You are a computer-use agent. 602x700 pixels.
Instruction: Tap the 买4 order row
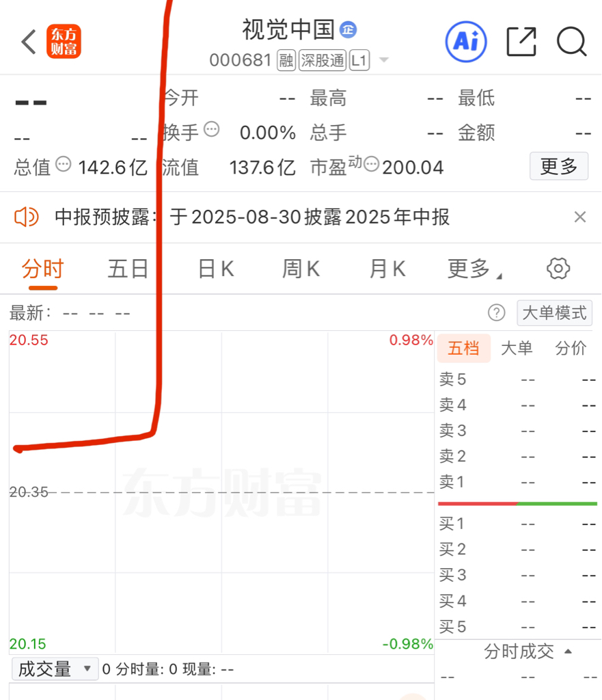click(518, 601)
